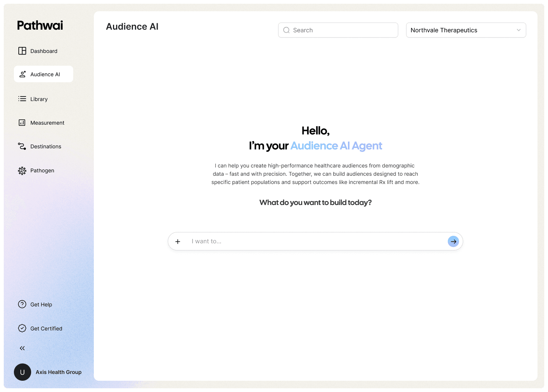Screen dimensions: 548x392
Task: Click the Audience AI person-sparkle icon
Action: click(23, 74)
